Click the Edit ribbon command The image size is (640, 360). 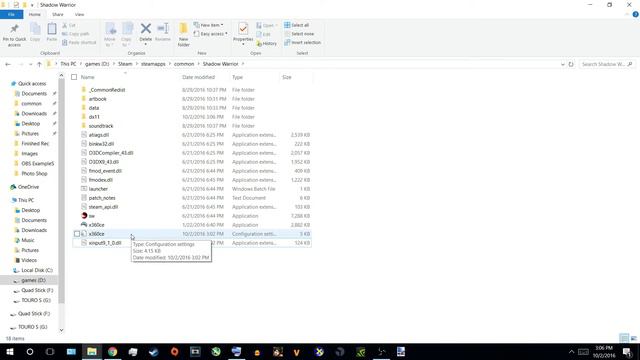264,34
